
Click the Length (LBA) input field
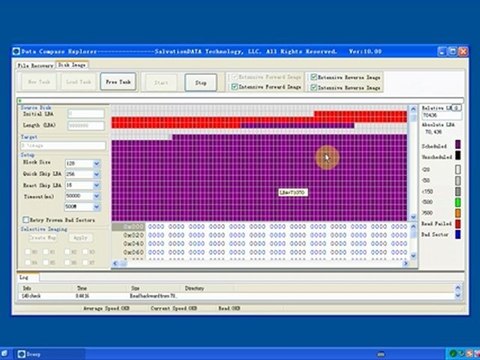86,125
